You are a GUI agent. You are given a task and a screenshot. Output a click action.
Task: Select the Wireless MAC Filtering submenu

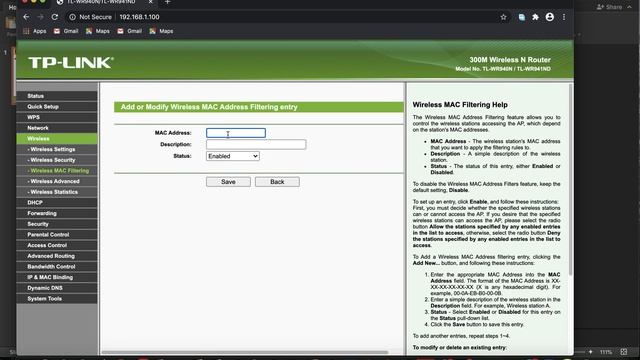(x=57, y=171)
